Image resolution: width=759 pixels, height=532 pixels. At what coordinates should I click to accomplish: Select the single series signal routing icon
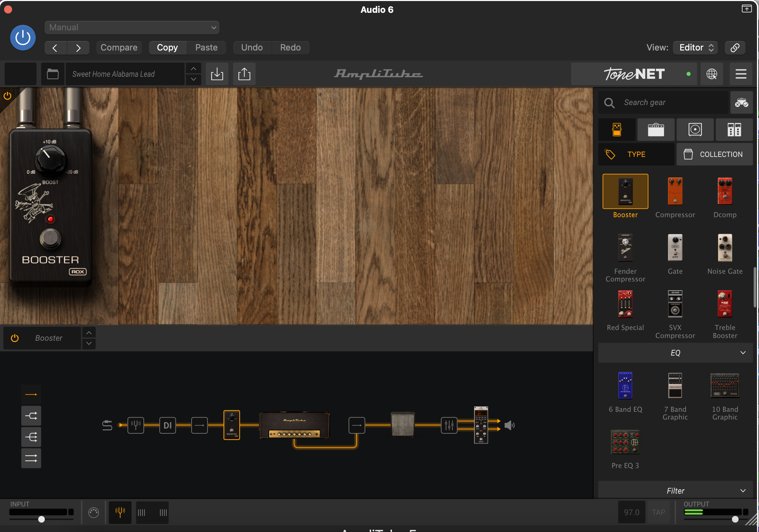(31, 394)
